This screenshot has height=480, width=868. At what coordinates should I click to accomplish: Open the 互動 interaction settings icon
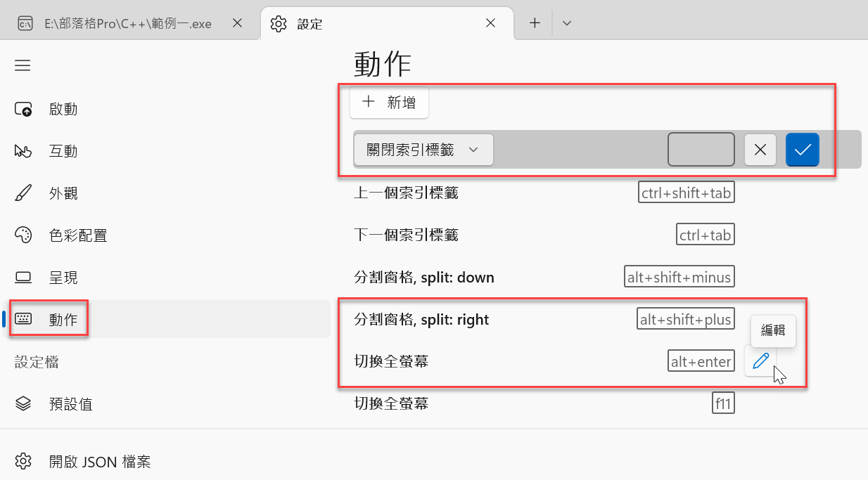(23, 151)
